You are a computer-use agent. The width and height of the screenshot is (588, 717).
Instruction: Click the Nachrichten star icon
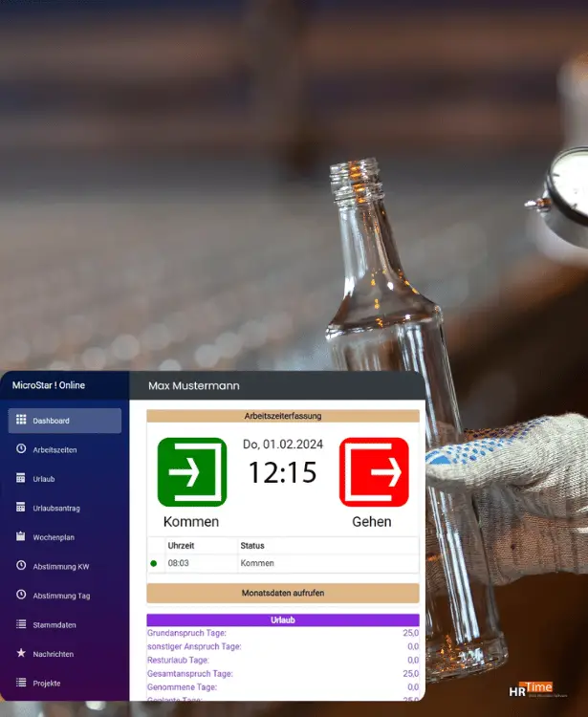point(21,653)
